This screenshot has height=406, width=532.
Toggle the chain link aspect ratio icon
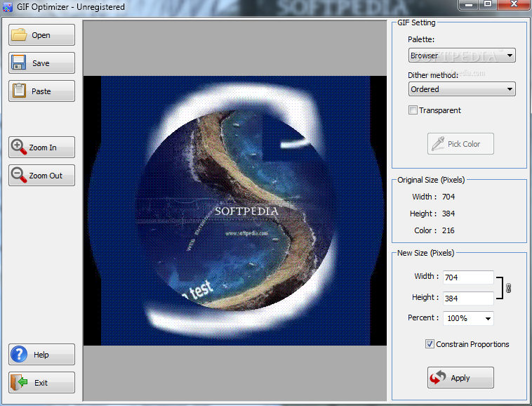(508, 288)
